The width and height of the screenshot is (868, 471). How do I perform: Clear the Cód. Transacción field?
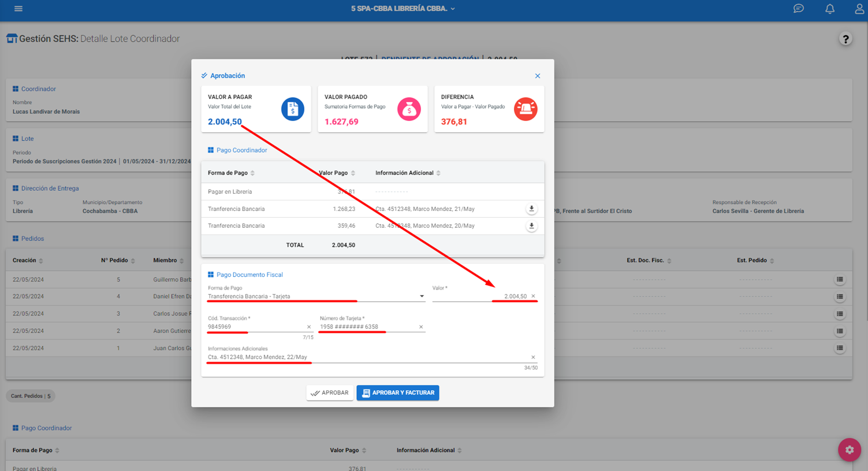[309, 327]
